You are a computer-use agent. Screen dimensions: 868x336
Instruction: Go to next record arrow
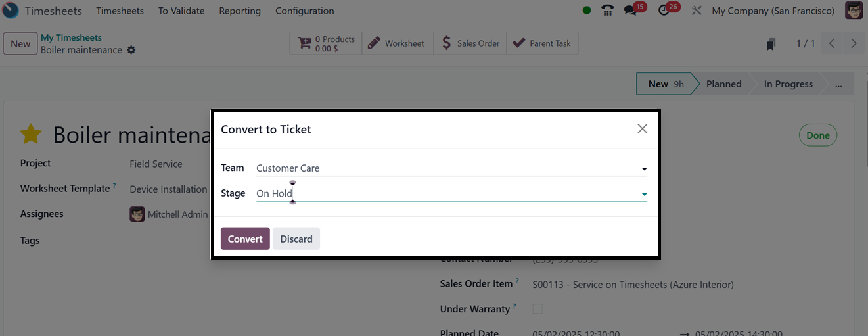pos(854,43)
